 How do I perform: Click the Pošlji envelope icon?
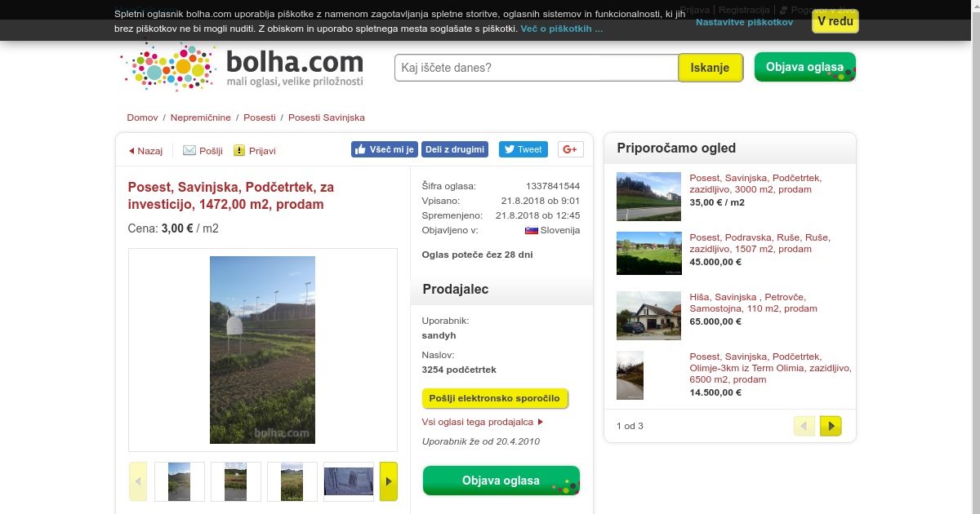coord(189,150)
